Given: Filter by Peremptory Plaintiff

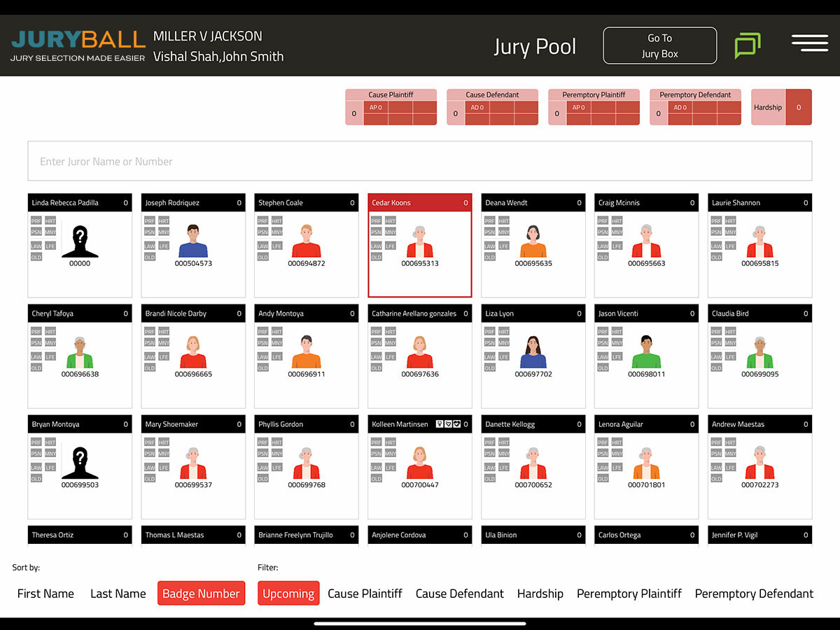Looking at the screenshot, I should click(x=629, y=594).
